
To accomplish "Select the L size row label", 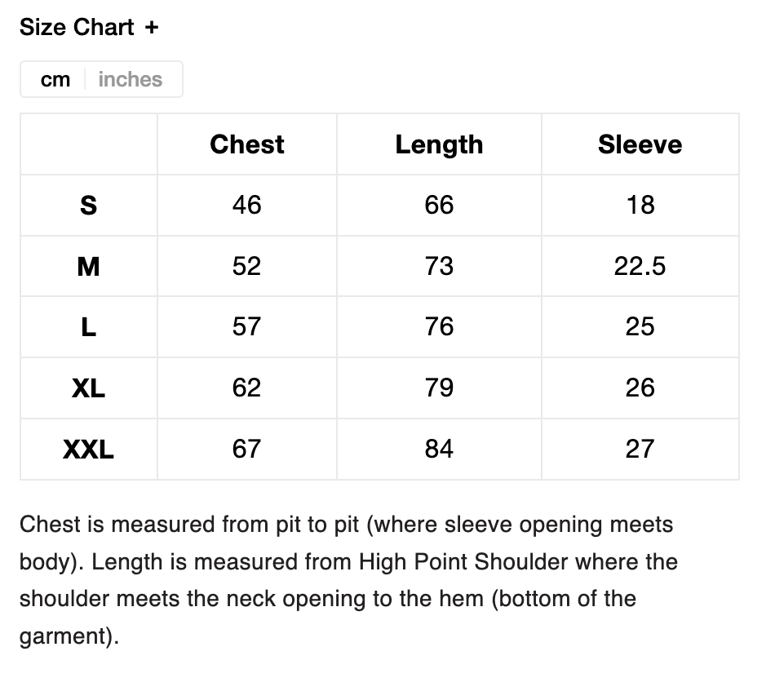I will click(x=88, y=327).
